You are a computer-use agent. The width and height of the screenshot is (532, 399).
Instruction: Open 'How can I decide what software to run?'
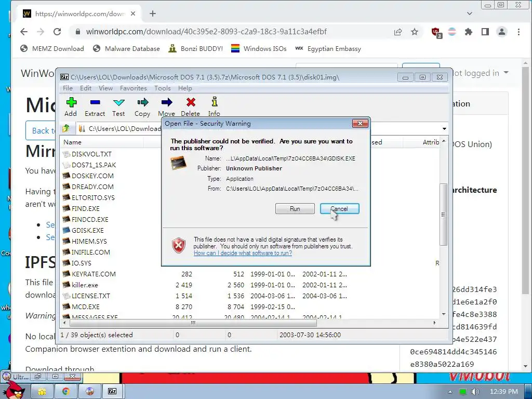(243, 253)
